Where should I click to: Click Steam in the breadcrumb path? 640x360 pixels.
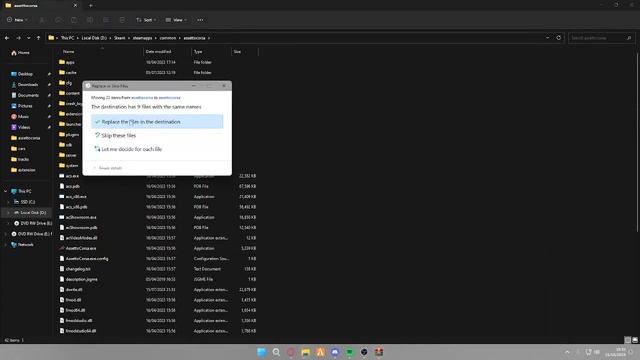120,38
